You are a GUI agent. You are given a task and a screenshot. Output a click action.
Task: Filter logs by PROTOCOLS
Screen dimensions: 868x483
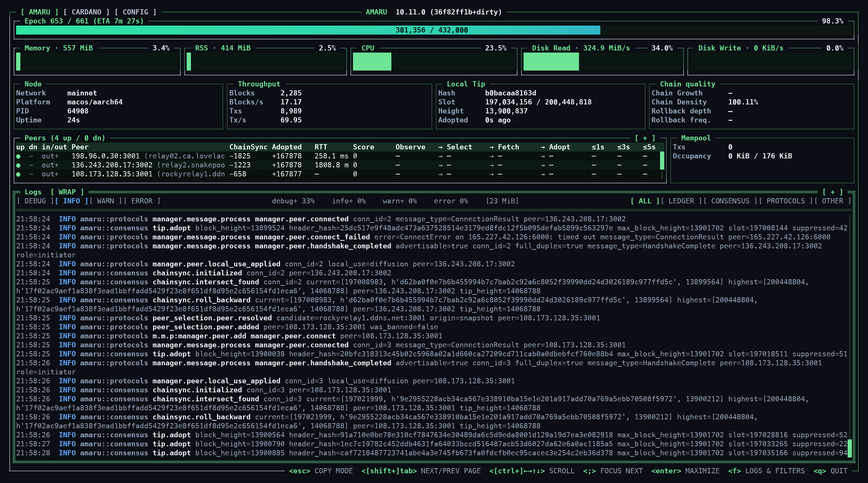pos(786,201)
